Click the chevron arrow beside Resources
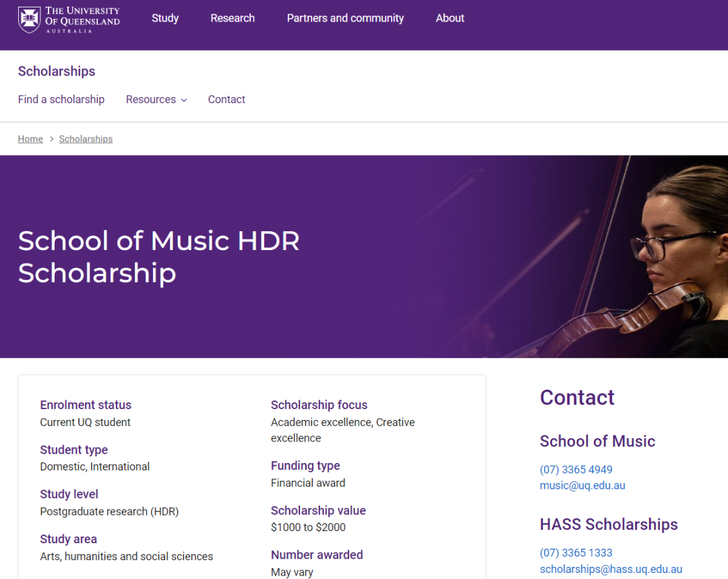The image size is (728, 579). 183,100
